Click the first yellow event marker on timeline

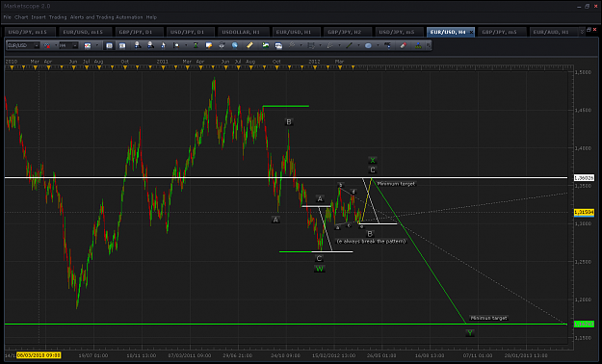pos(12,67)
